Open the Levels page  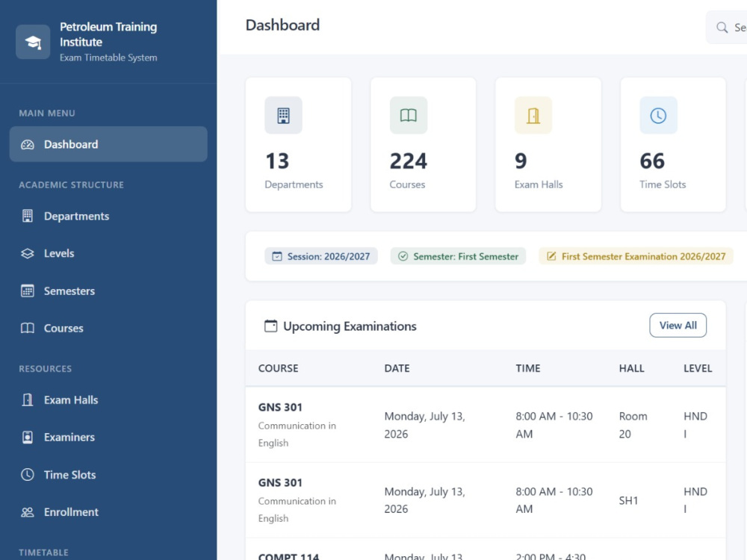pyautogui.click(x=108, y=253)
